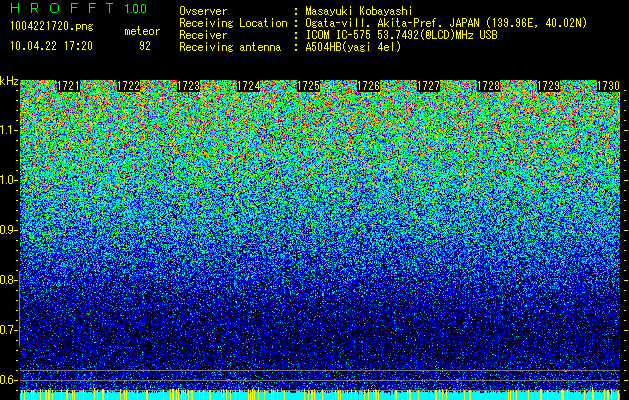Viewport: 629px width, 400px height.
Task: Click the 1730 time marker
Action: tap(608, 86)
